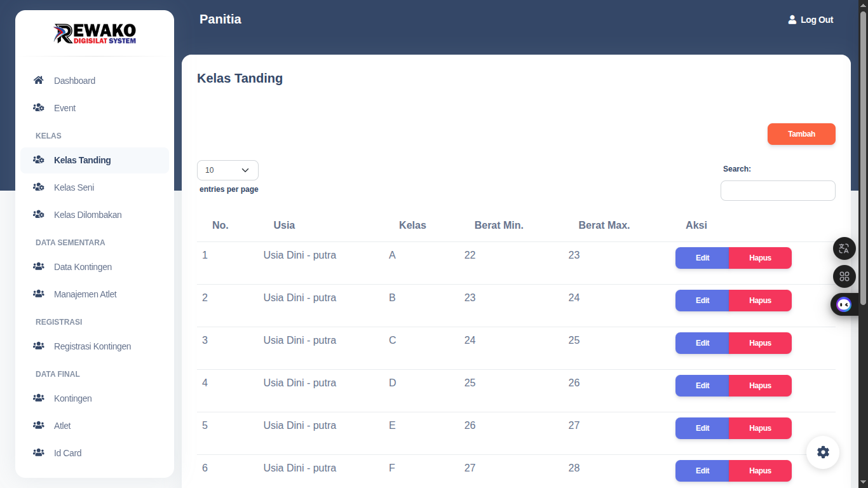This screenshot has width=868, height=488.
Task: Click the Kelas Seni sidebar icon
Action: coord(38,187)
